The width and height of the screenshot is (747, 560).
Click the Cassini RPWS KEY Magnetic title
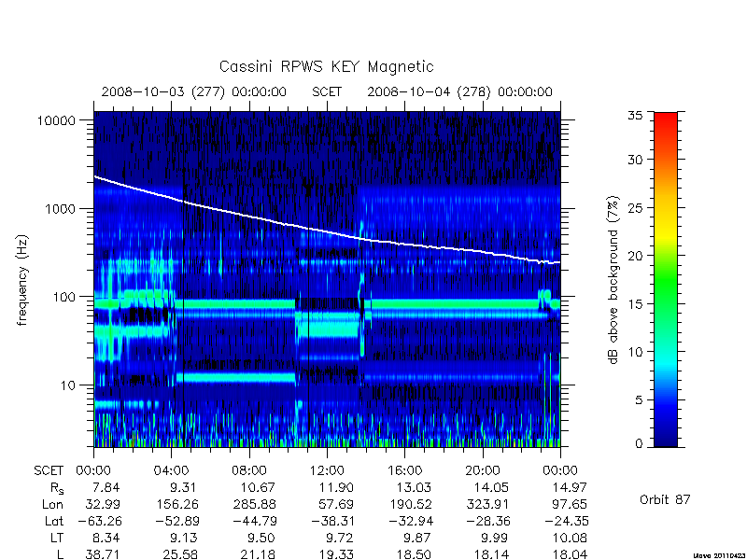click(326, 66)
